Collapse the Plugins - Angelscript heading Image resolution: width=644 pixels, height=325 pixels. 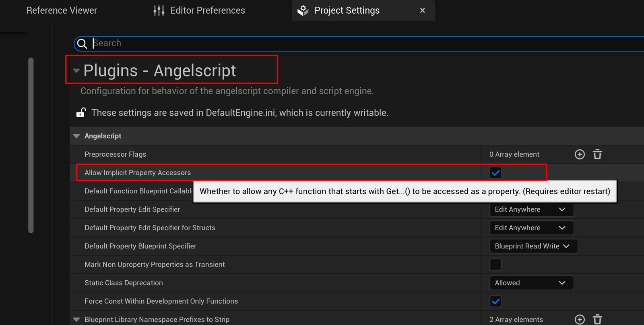(76, 71)
